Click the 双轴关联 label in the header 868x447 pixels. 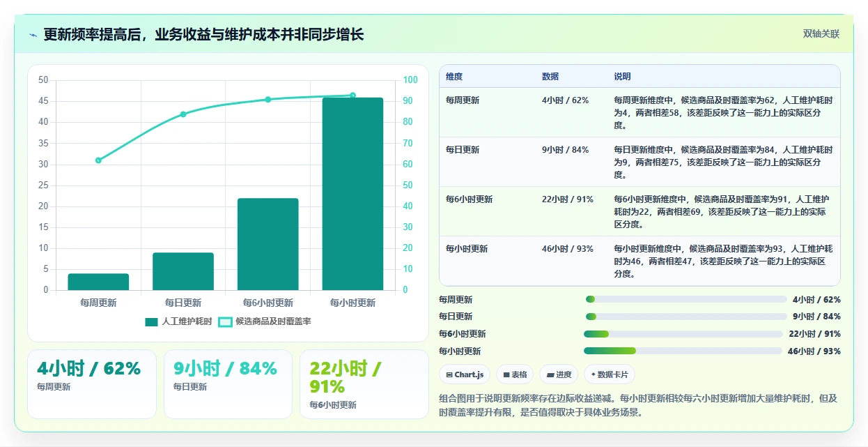tap(821, 33)
